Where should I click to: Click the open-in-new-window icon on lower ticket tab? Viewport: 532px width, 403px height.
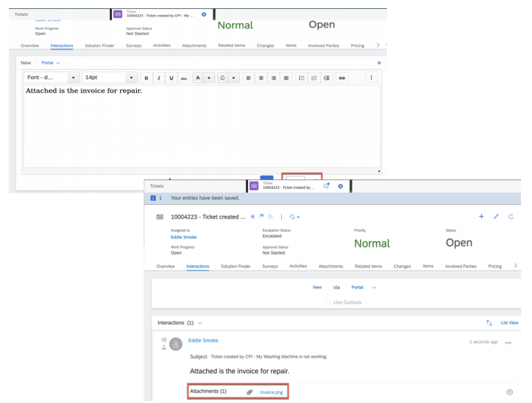(x=326, y=186)
